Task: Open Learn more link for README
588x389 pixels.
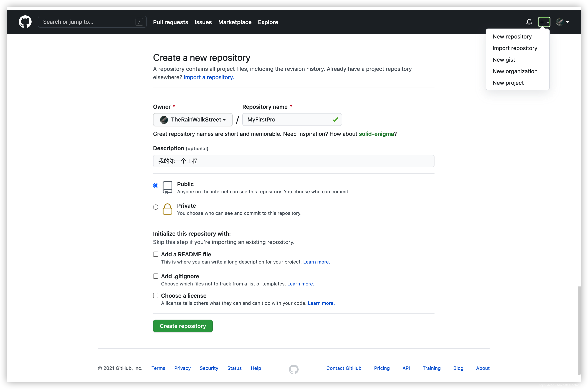Action: click(316, 262)
